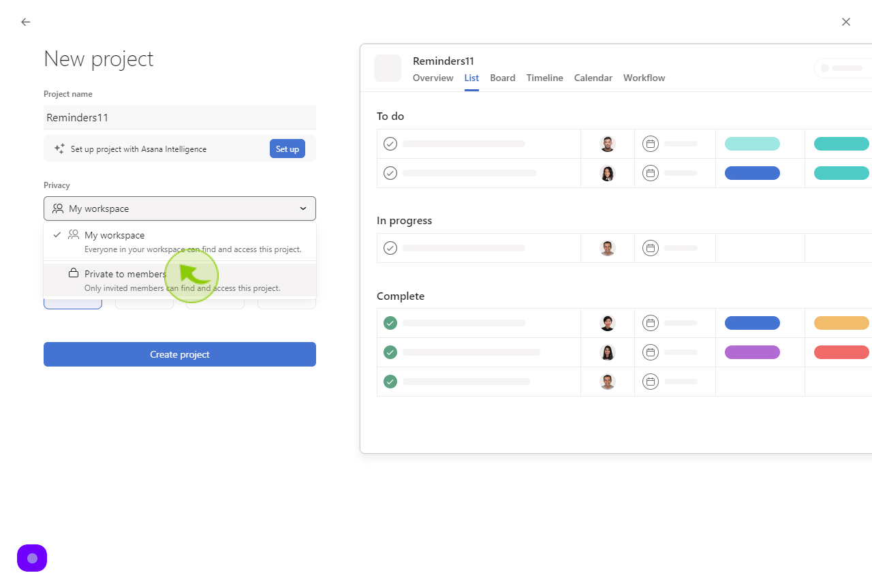Close the New project dialog
The width and height of the screenshot is (872, 588).
tap(846, 22)
